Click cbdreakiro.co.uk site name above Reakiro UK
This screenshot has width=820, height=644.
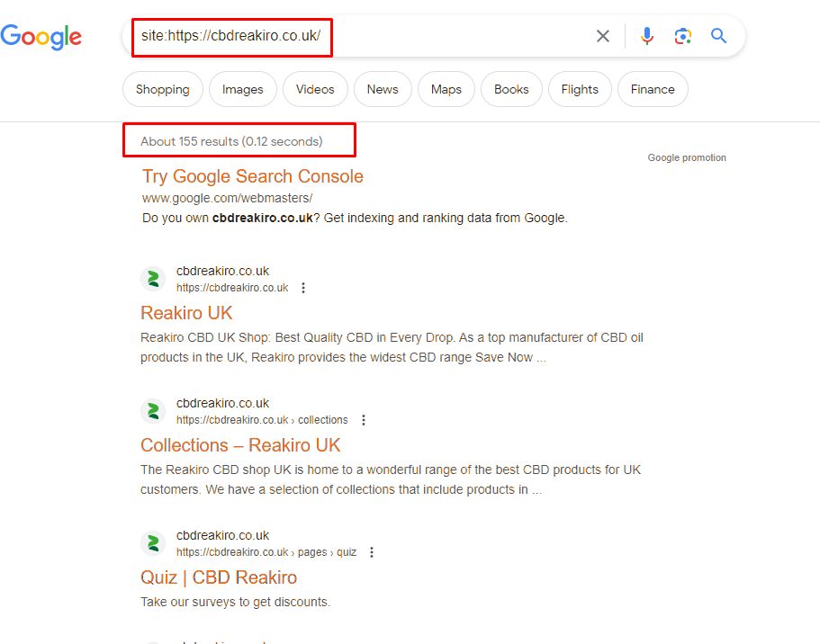point(222,271)
